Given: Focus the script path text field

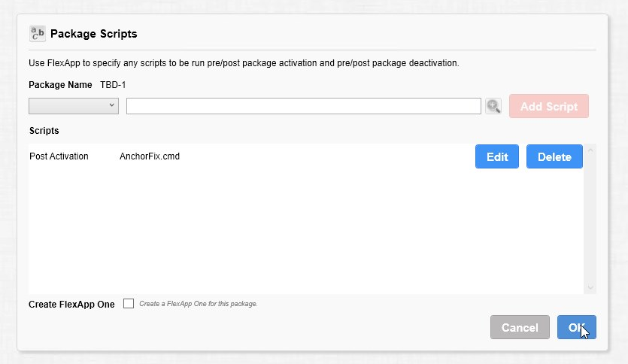Looking at the screenshot, I should click(304, 106).
